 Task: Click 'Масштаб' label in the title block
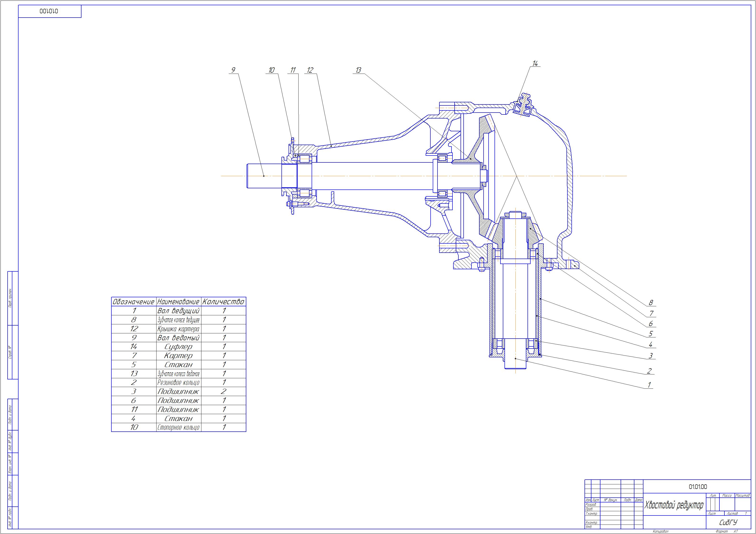[742, 495]
